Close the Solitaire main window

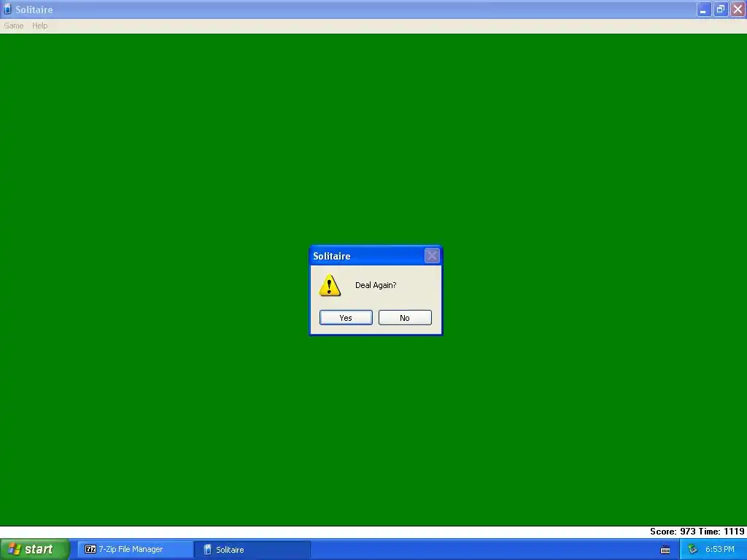[x=738, y=9]
